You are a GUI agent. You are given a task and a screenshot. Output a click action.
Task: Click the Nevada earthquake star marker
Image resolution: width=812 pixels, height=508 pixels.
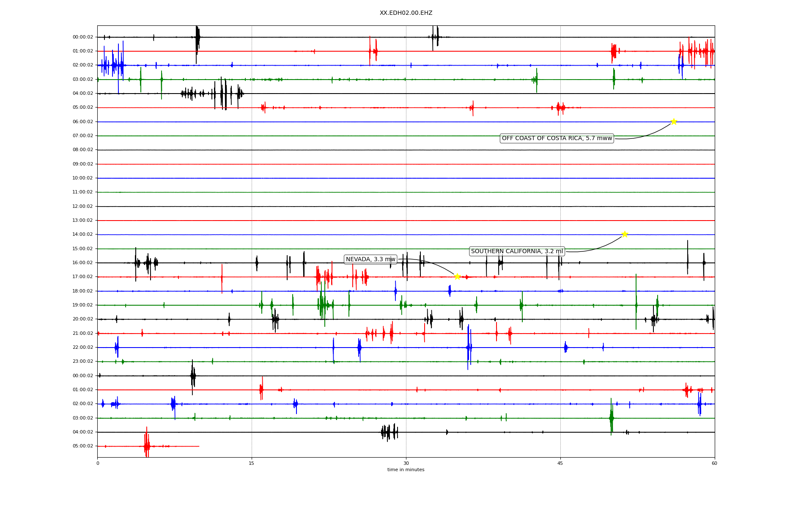pyautogui.click(x=457, y=276)
